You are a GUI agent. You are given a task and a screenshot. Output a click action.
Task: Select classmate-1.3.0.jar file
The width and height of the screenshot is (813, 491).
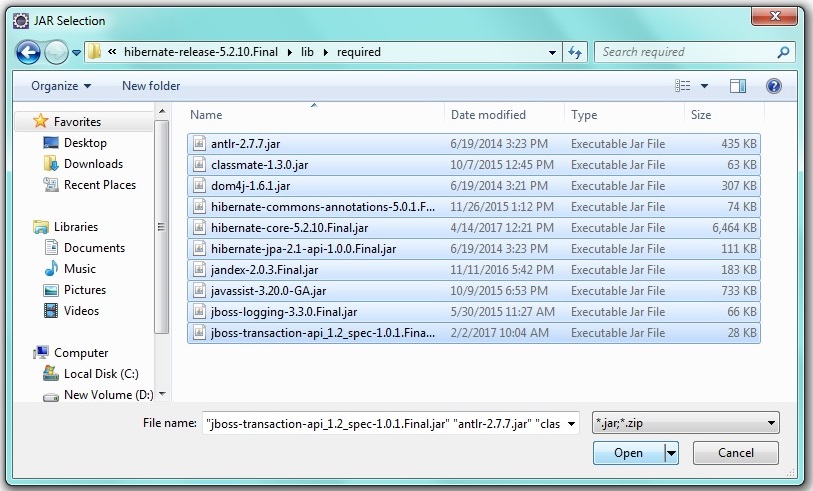[x=474, y=165]
